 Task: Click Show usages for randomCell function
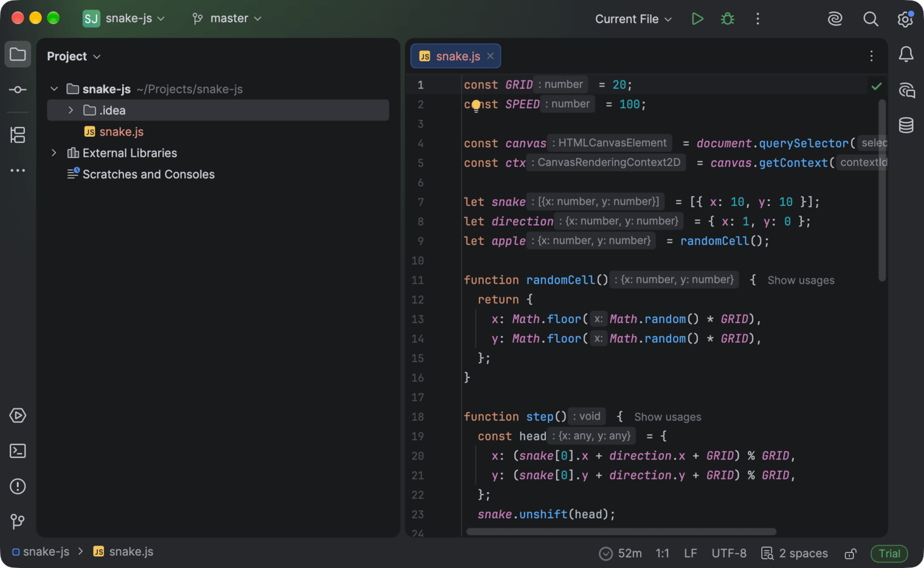click(801, 280)
